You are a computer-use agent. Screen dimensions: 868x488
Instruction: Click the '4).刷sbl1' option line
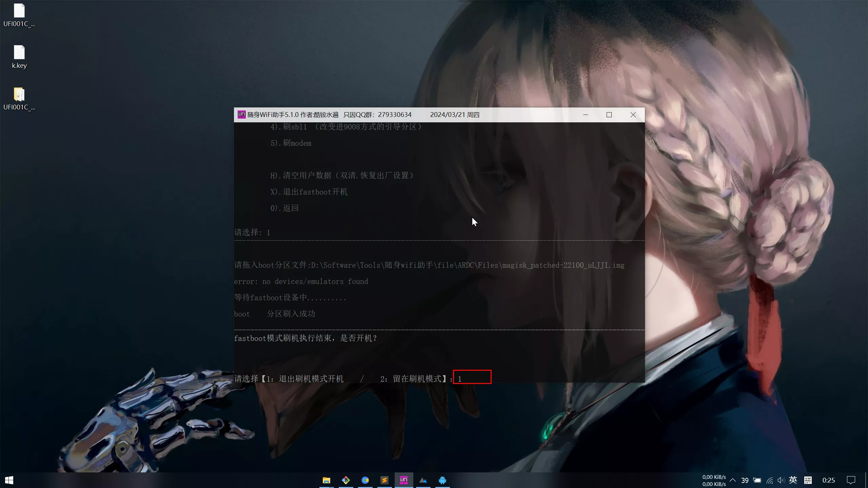pyautogui.click(x=346, y=127)
